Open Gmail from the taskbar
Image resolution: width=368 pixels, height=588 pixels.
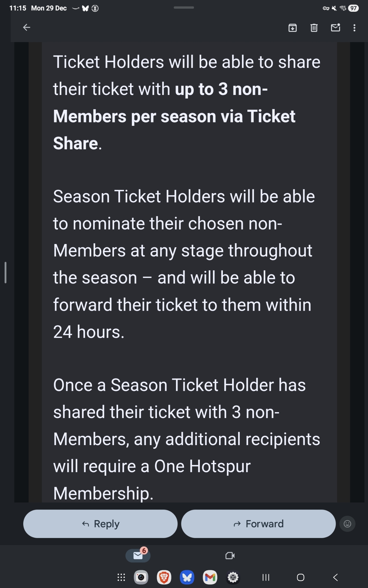click(x=210, y=577)
